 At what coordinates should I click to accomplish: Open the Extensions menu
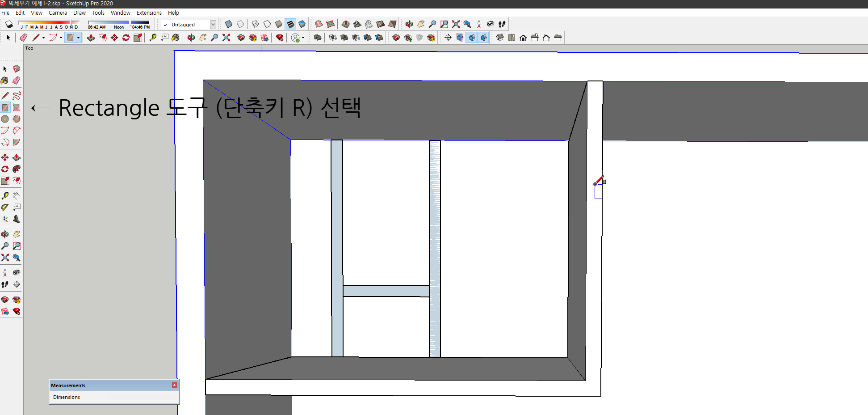149,13
